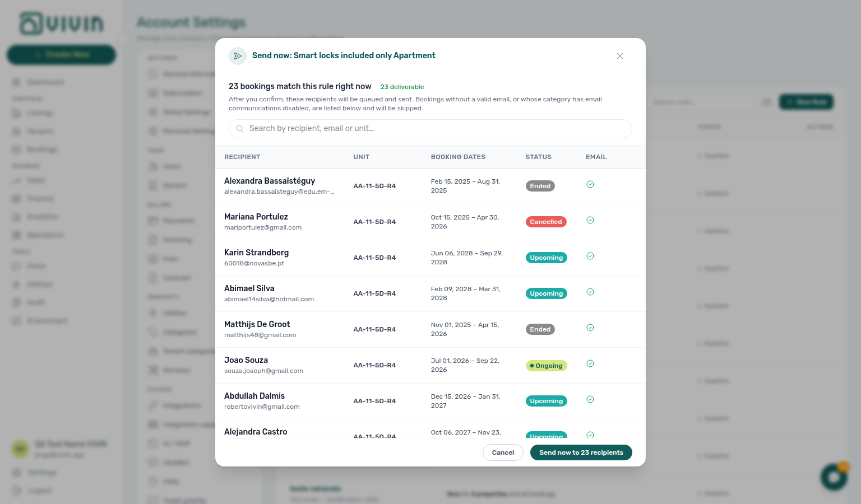Click dates Dec 15, 2026 – Jan 31, 2027
861x504 pixels.
(x=465, y=401)
